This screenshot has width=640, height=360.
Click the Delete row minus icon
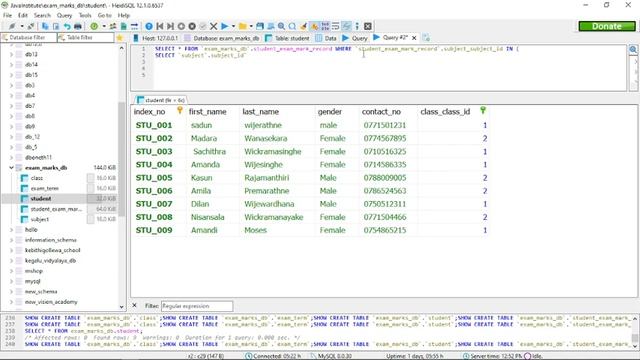coord(192,26)
